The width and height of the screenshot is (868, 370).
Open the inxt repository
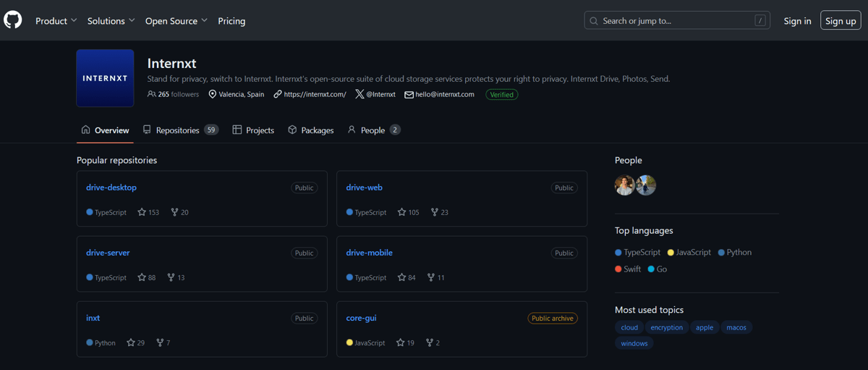(93, 318)
